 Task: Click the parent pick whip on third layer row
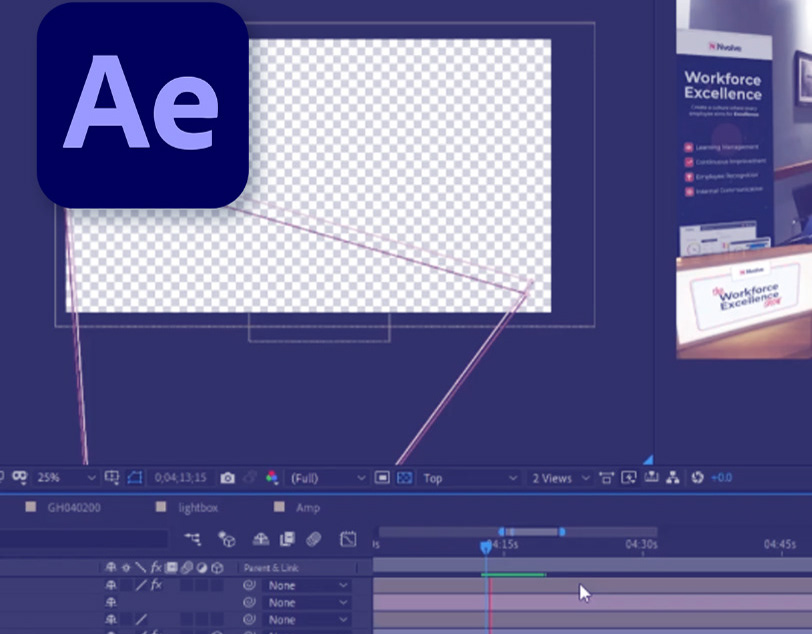[249, 619]
